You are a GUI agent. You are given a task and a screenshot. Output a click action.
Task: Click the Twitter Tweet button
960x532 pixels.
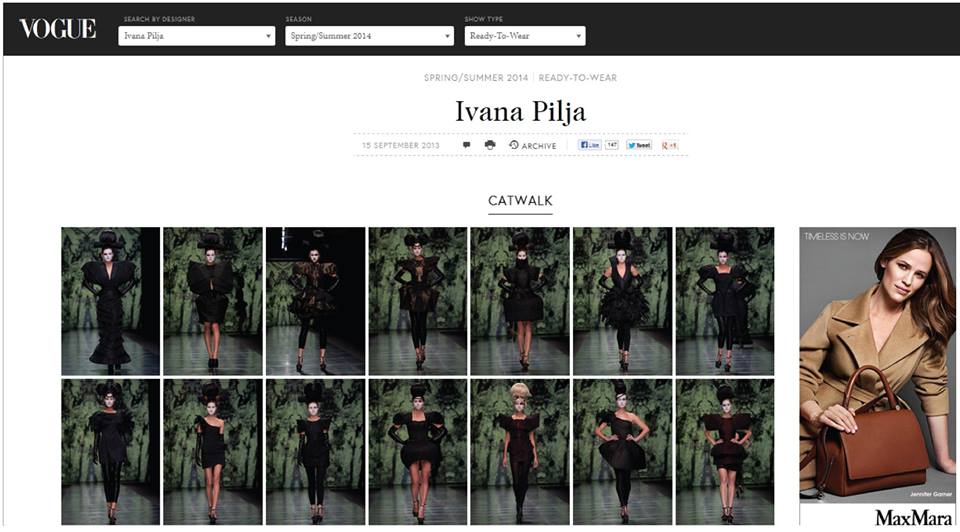pyautogui.click(x=639, y=145)
